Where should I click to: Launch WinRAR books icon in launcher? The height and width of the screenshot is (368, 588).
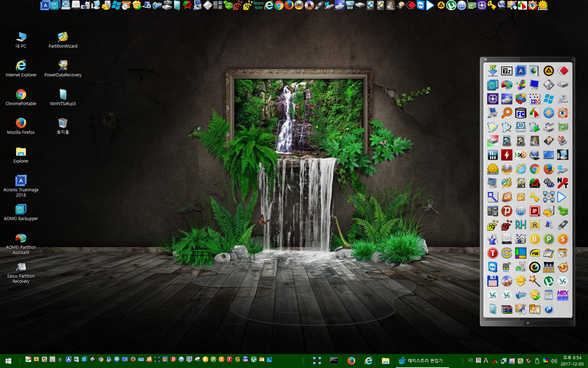pos(506,309)
